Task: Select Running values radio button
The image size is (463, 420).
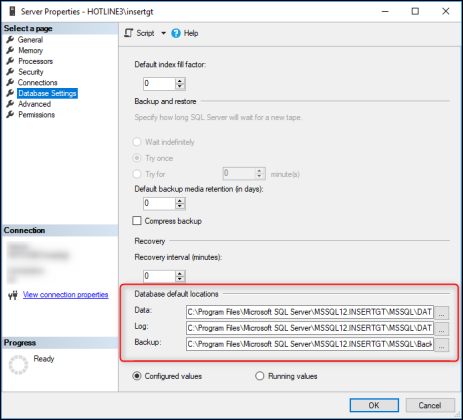Action: pyautogui.click(x=260, y=376)
